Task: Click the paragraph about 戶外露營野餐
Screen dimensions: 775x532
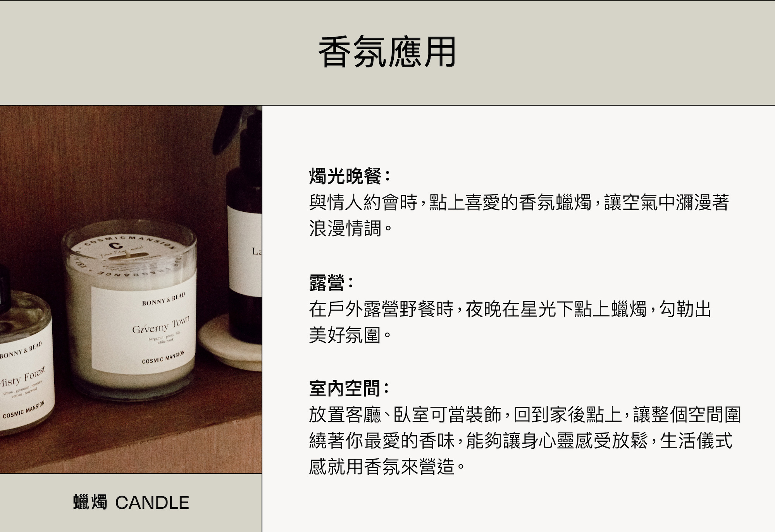Action: point(510,322)
